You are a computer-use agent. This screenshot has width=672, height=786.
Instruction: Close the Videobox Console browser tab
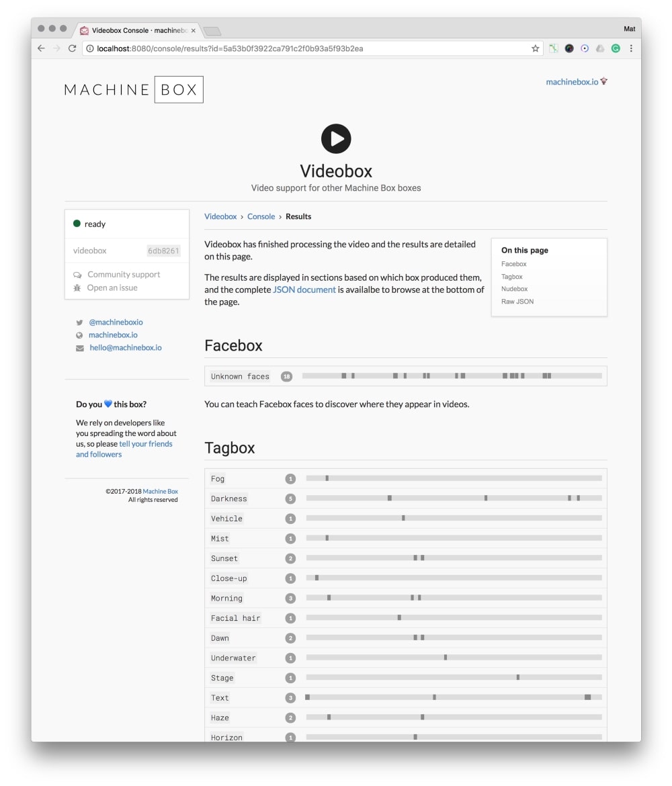click(193, 31)
